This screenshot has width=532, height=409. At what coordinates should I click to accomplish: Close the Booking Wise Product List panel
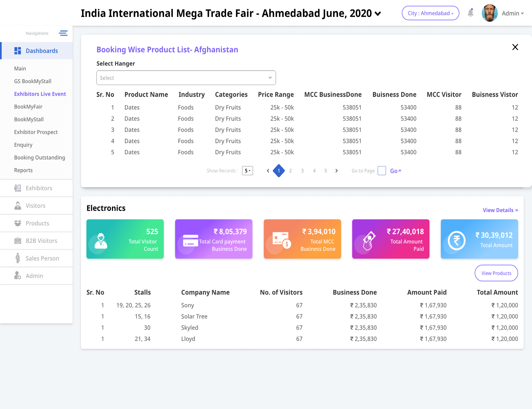[515, 47]
